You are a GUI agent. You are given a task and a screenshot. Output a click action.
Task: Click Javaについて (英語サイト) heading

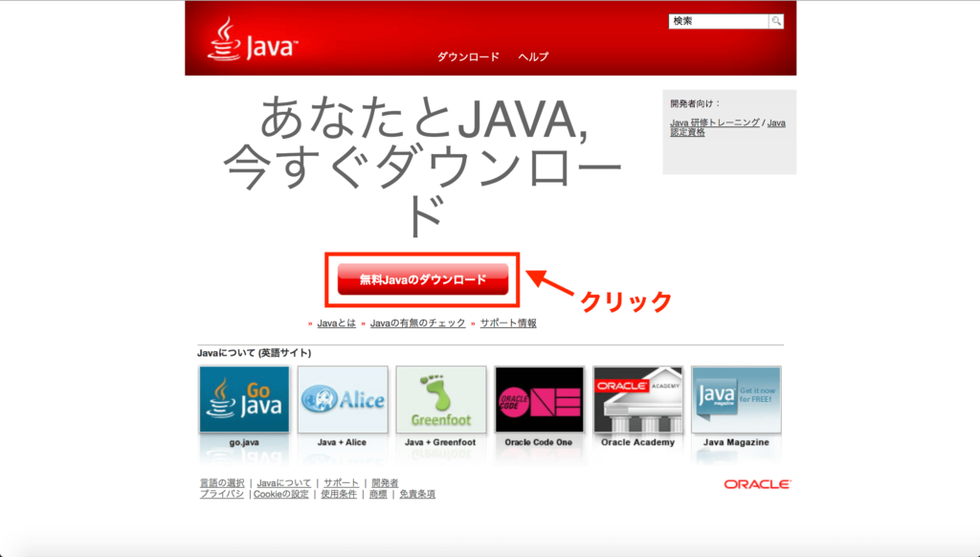(255, 353)
